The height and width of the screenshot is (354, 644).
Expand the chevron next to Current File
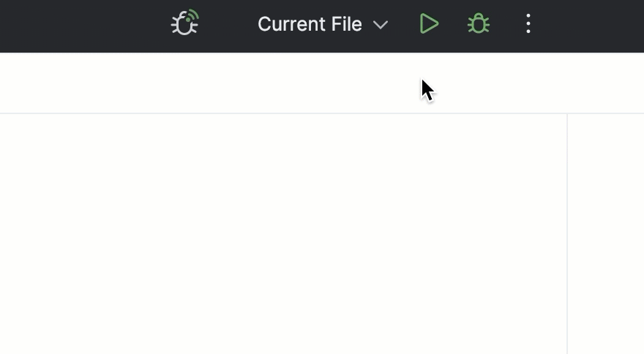pos(381,25)
